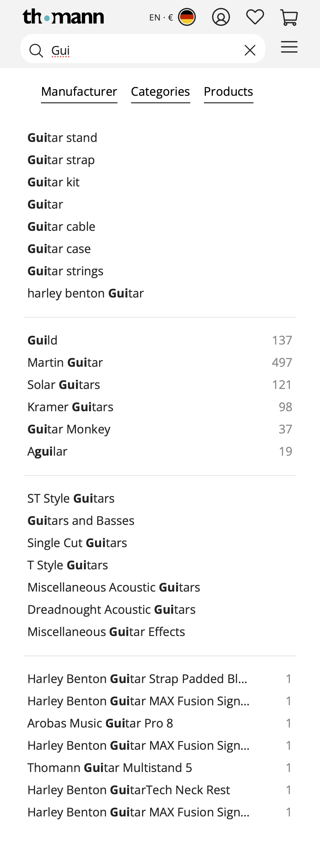Open the language and currency selector
The width and height of the screenshot is (320, 868).
(161, 17)
